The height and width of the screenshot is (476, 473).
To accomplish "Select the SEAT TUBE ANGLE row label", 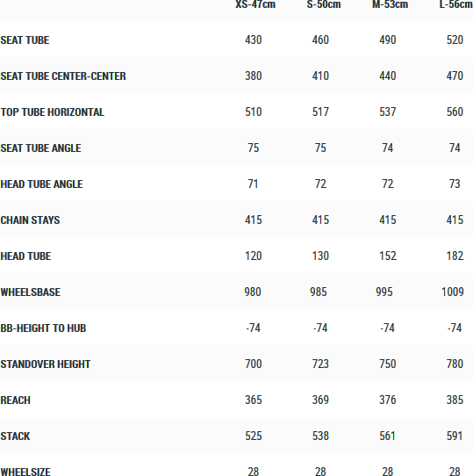I will click(40, 148).
